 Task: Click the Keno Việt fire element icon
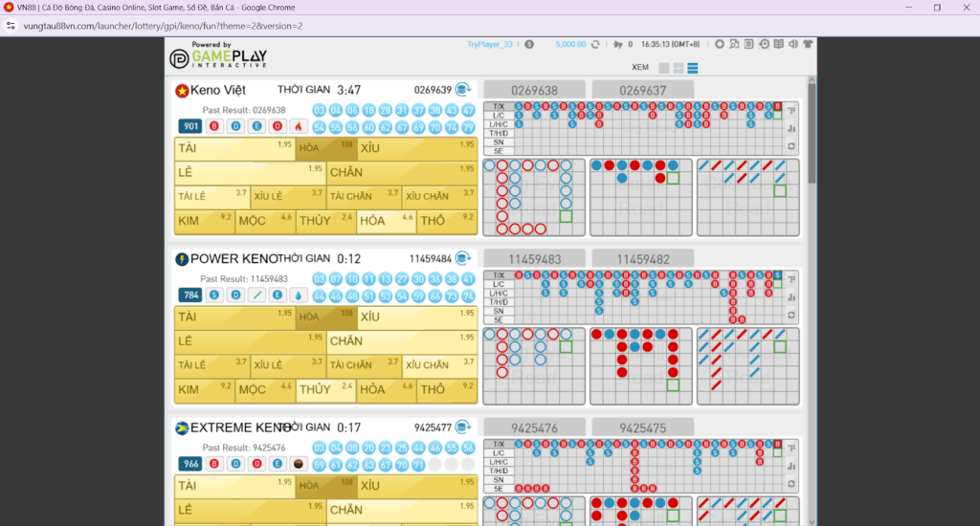[x=299, y=126]
